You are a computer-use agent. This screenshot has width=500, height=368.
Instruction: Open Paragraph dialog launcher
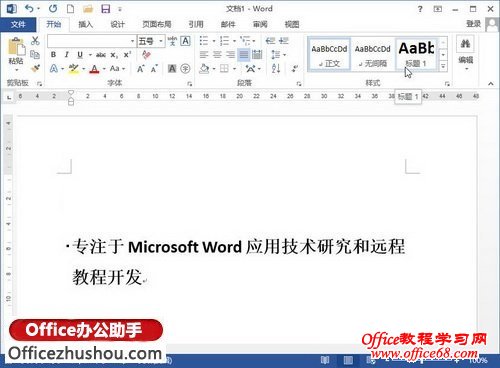299,83
